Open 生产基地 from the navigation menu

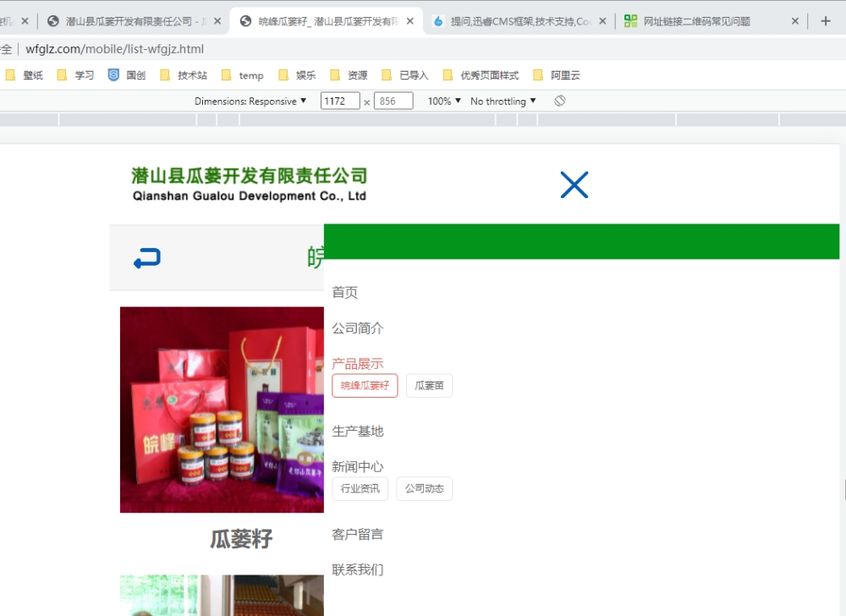point(358,431)
